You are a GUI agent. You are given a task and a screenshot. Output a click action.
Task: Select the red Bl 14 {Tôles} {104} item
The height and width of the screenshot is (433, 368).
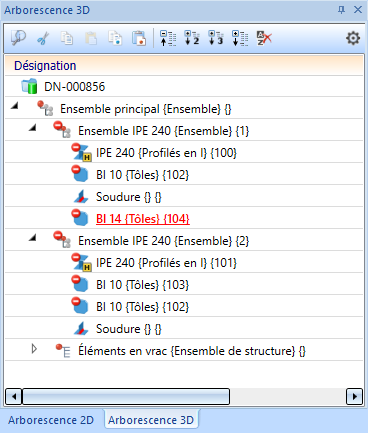click(143, 219)
